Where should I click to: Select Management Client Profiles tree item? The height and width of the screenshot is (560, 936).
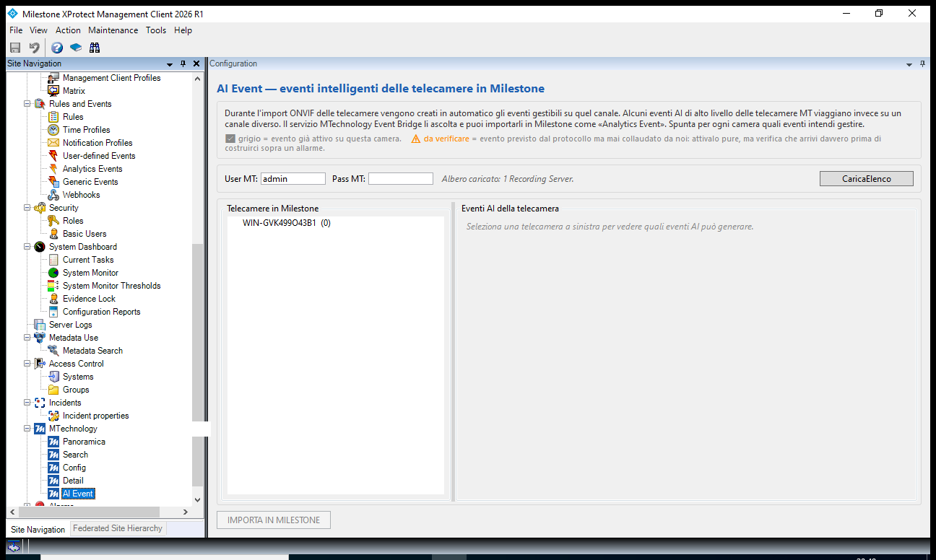111,78
